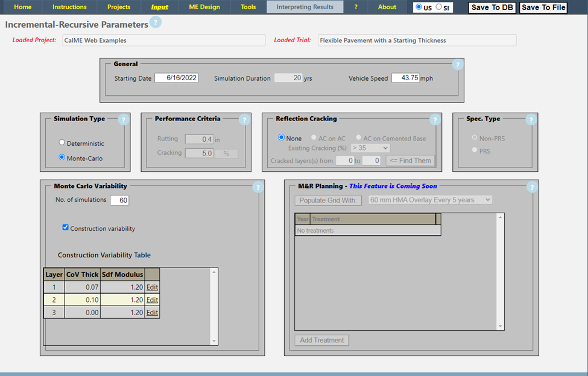Open Performance Criteria help icon
Image resolution: width=588 pixels, height=376 pixels.
pyautogui.click(x=244, y=120)
